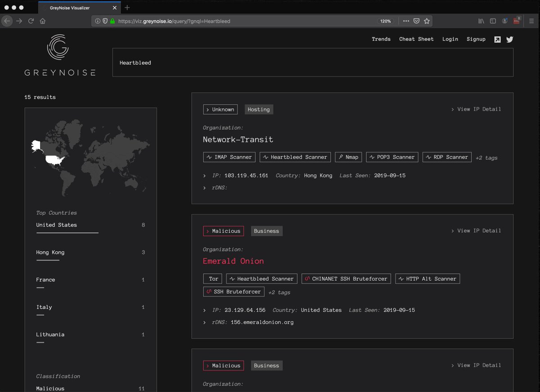This screenshot has width=540, height=392.
Task: Toggle the sidebar icon in toolbar
Action: point(493,21)
